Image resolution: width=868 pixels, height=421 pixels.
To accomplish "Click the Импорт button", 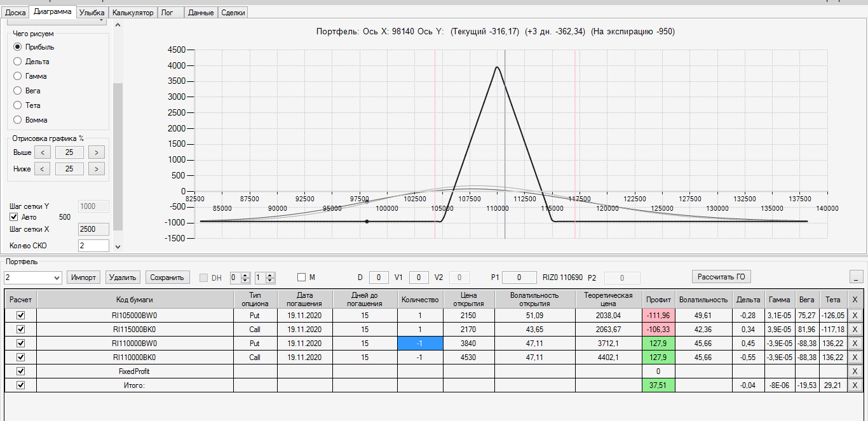I will [x=83, y=277].
